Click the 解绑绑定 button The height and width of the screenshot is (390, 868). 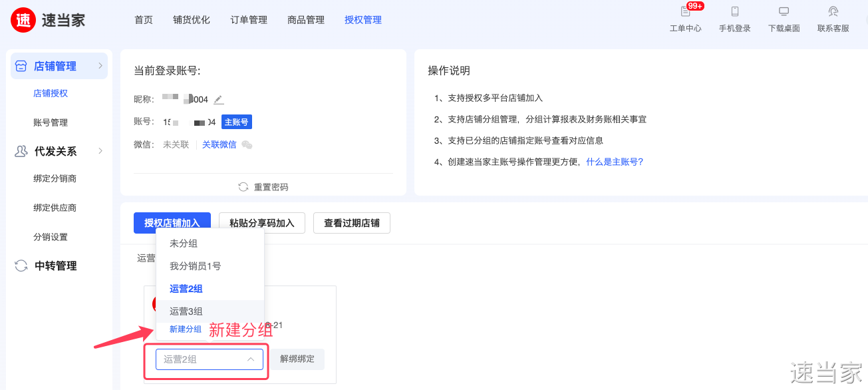(297, 359)
